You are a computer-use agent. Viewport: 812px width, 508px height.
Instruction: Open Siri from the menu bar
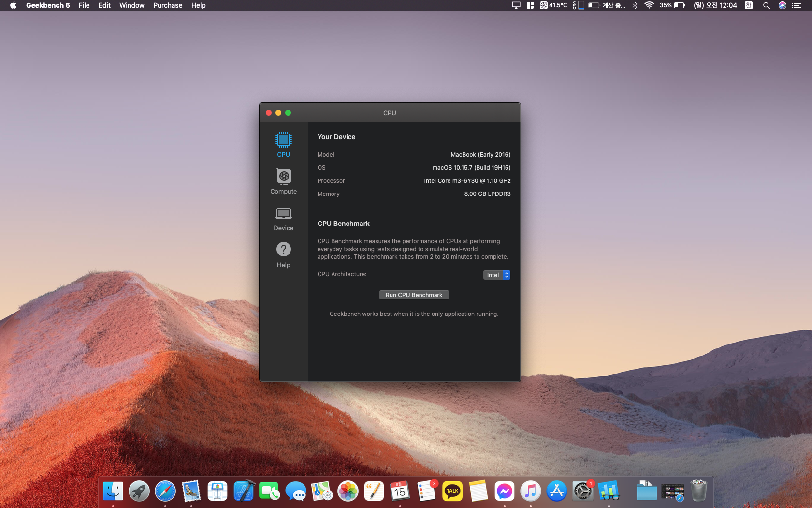pos(783,5)
